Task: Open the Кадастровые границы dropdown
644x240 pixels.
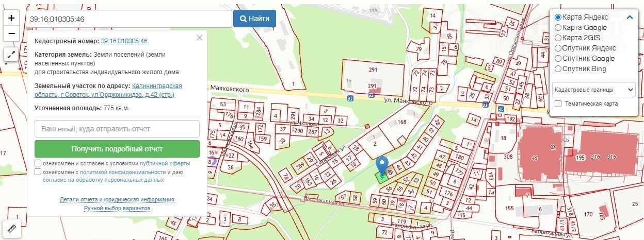Action: 593,90
